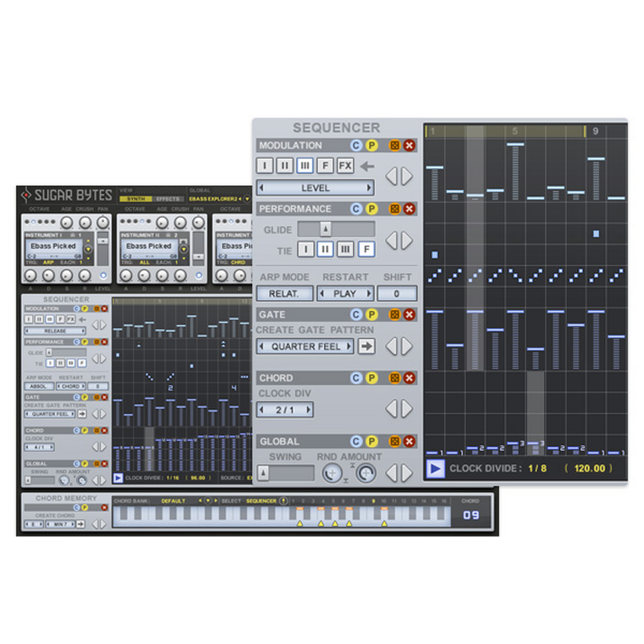Open the Restart PLAY mode selector
The width and height of the screenshot is (644, 644).
345,294
